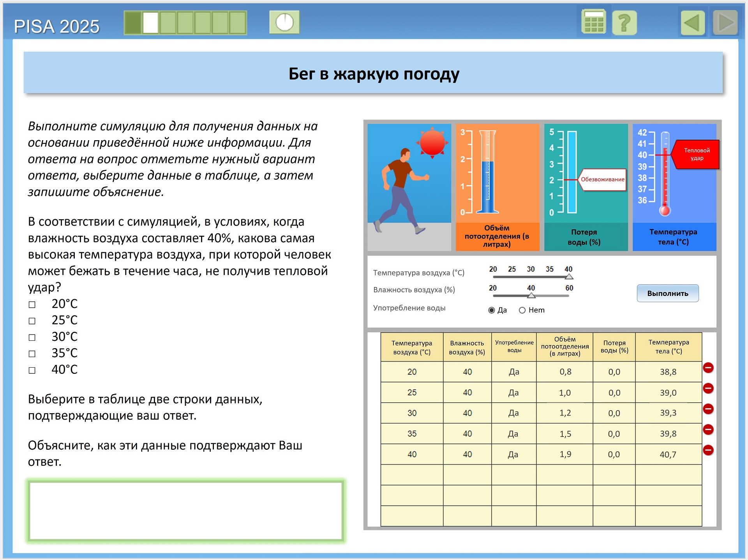Remove the 40°C data row
Image resolution: width=748 pixels, height=560 pixels.
(x=708, y=450)
